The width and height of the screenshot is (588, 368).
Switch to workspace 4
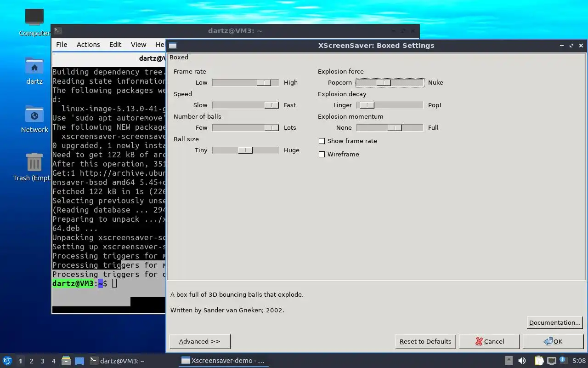click(53, 361)
